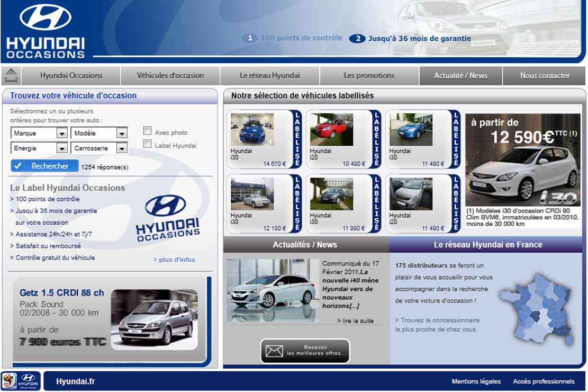Open the 'Hyundai Occasions' menu tab
Screen dimensions: 588x392
point(71,75)
